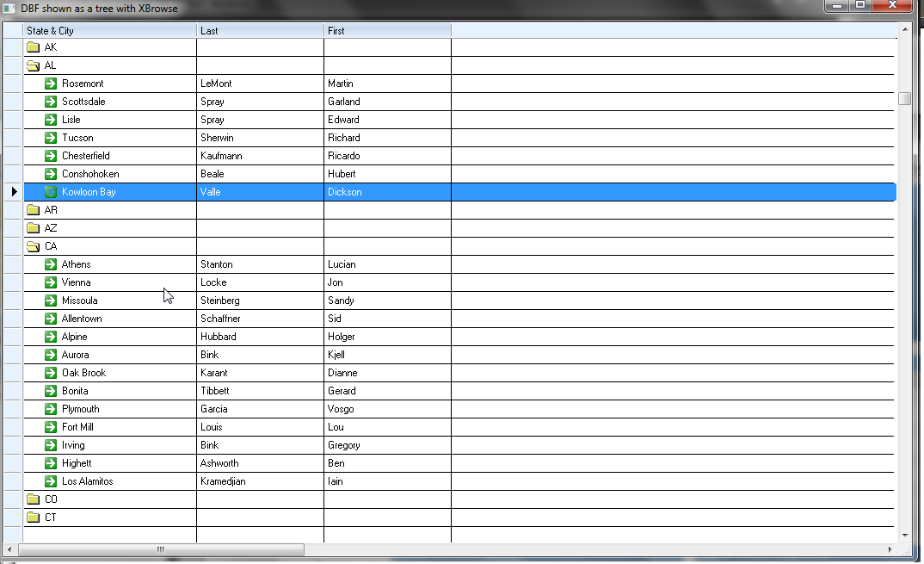This screenshot has width=924, height=564.
Task: Click the horizontal scrollbar right arrow
Action: pyautogui.click(x=890, y=550)
